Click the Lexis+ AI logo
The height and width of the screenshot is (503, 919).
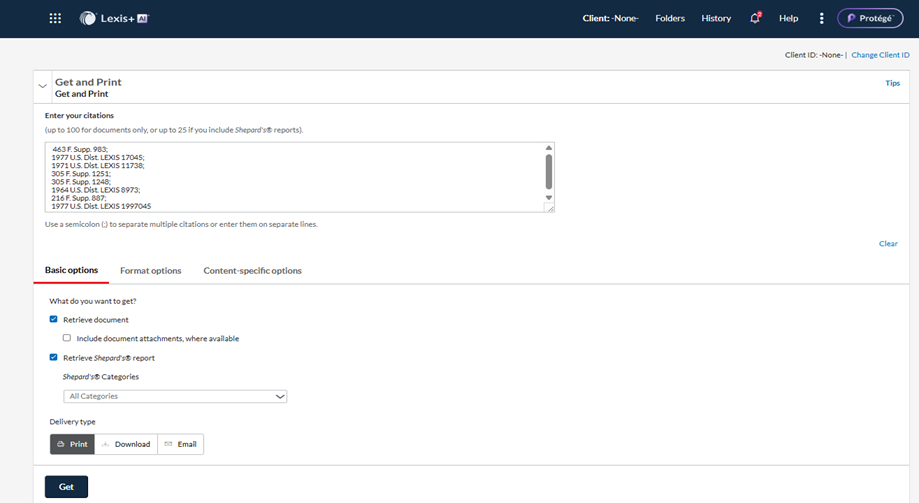click(100, 18)
